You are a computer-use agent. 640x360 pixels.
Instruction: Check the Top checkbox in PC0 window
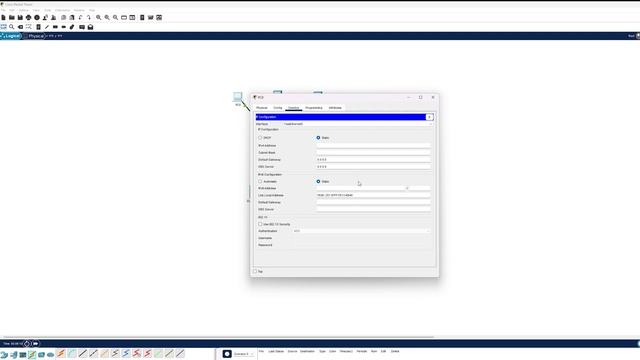click(255, 271)
